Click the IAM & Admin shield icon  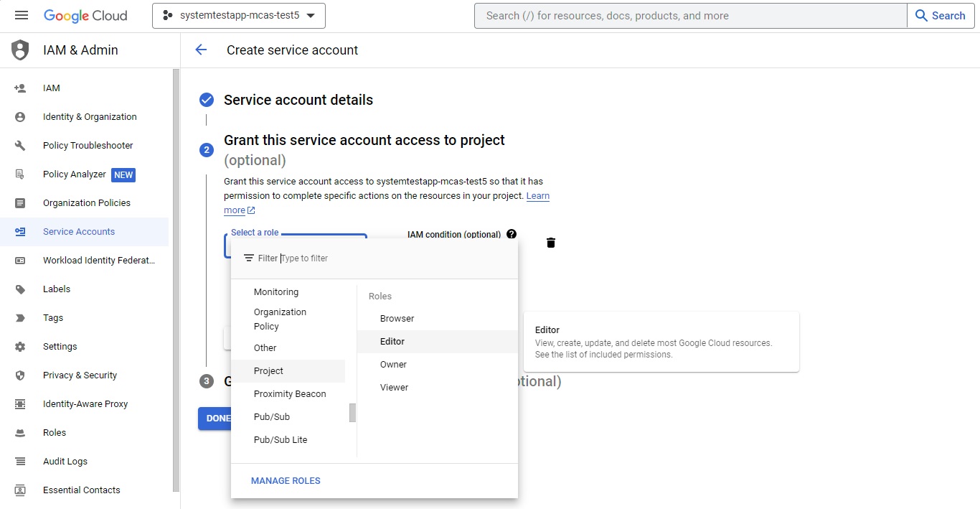point(20,50)
